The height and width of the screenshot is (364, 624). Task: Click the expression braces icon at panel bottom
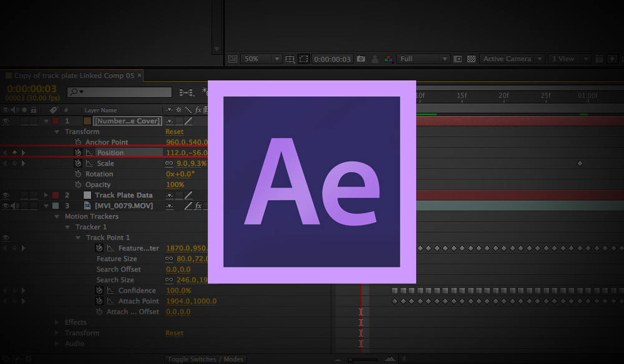[28, 359]
